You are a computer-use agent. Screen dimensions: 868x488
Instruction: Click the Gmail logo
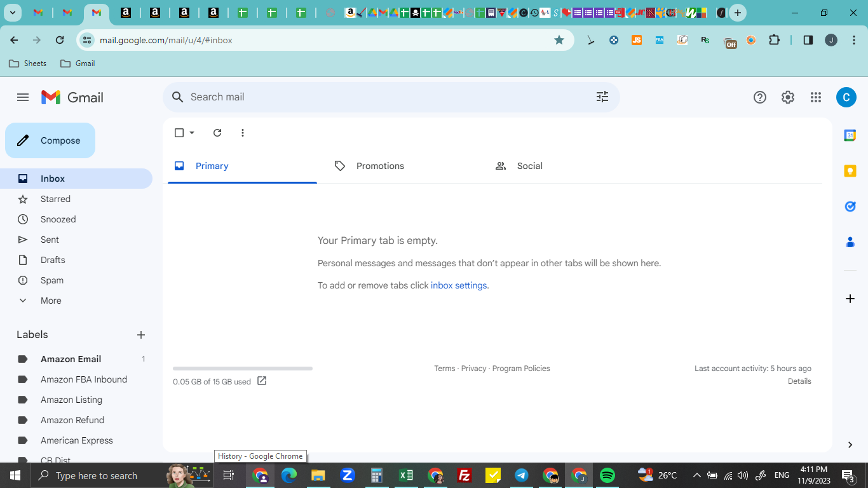[x=72, y=97]
